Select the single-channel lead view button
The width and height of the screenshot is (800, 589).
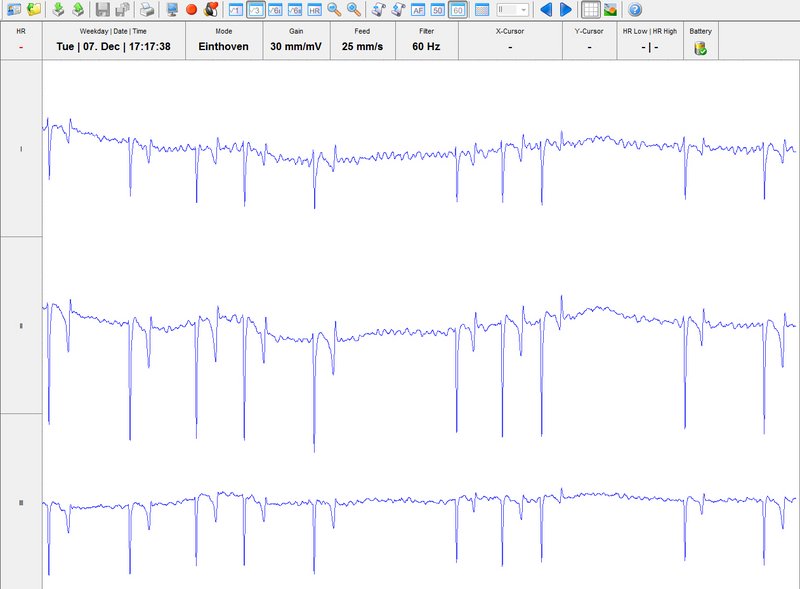pyautogui.click(x=235, y=10)
